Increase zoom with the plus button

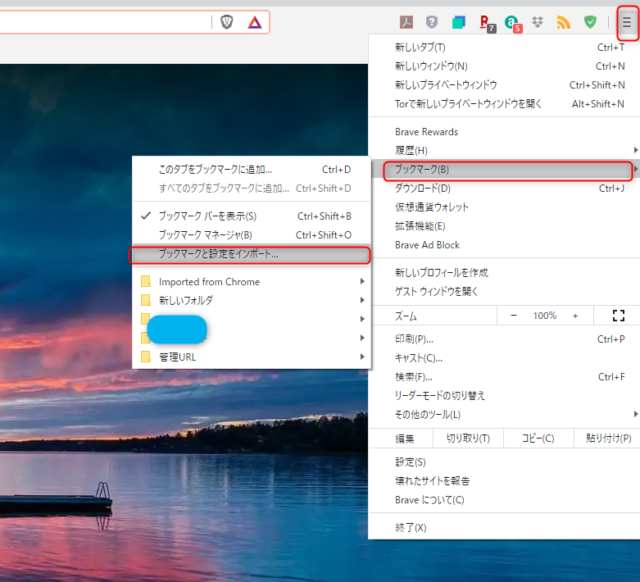pos(575,315)
